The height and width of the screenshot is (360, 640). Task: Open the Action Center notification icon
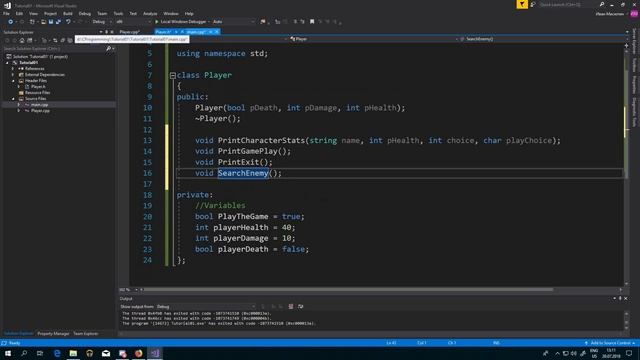coord(629,353)
